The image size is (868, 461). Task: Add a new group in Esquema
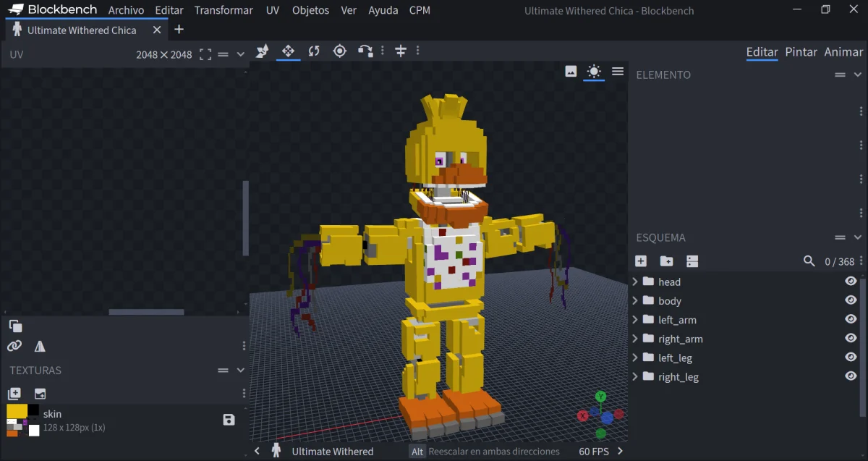[666, 261]
